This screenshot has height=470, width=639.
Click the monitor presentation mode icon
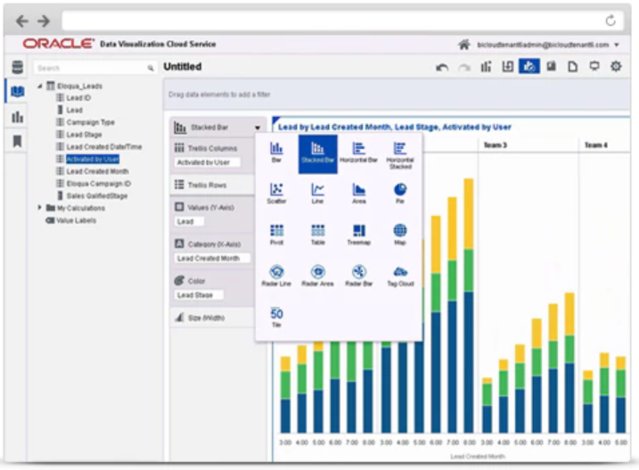[x=594, y=66]
